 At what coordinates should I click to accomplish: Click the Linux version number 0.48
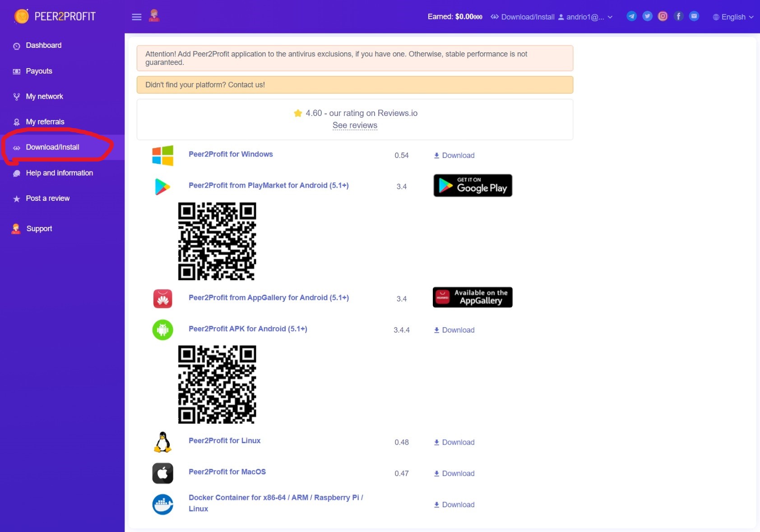tap(402, 443)
